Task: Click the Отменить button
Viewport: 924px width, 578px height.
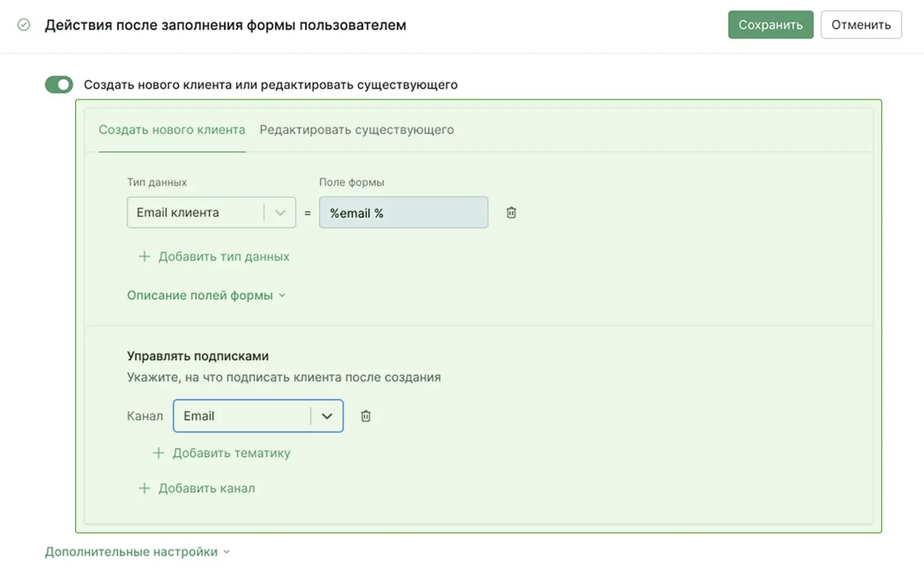Action: tap(861, 25)
